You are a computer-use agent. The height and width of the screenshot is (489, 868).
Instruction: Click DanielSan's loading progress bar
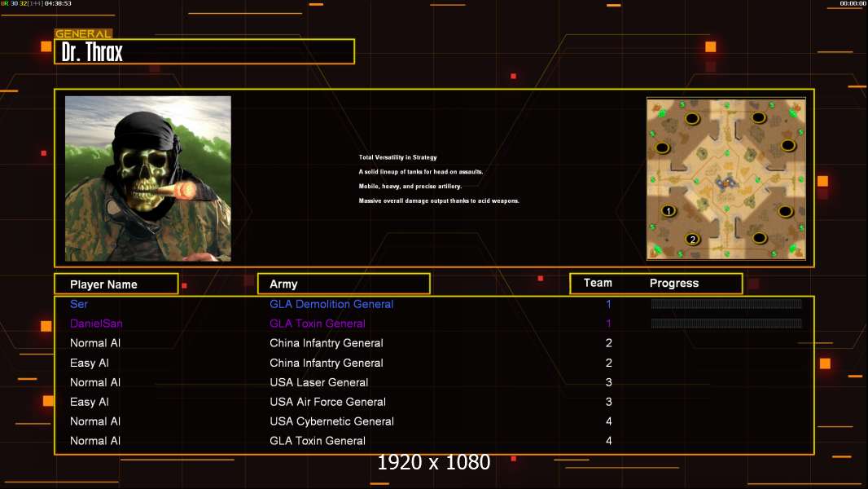pyautogui.click(x=726, y=324)
